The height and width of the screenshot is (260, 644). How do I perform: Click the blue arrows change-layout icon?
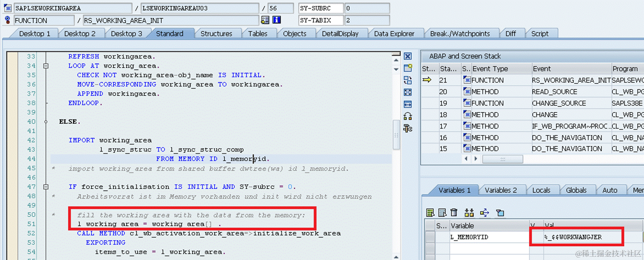[484, 213]
